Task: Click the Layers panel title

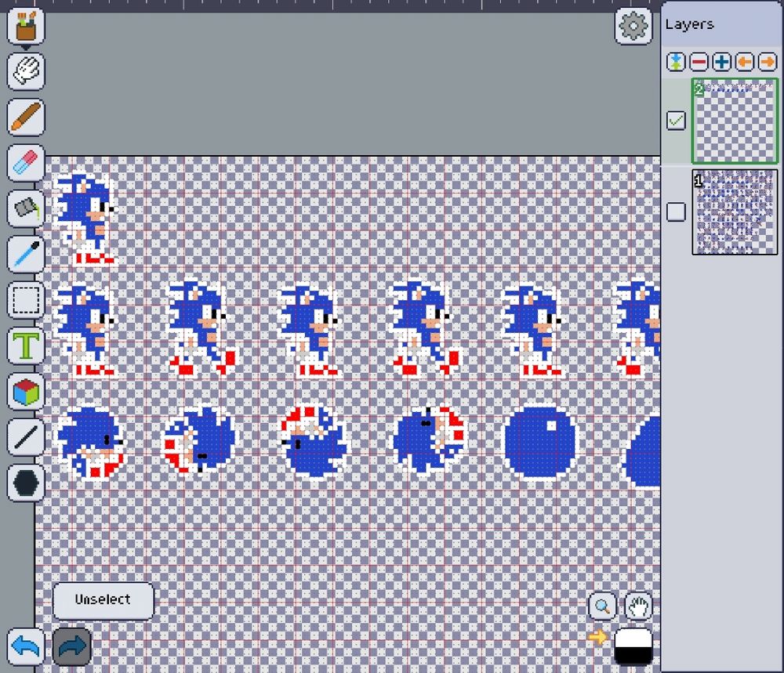Action: [x=689, y=24]
